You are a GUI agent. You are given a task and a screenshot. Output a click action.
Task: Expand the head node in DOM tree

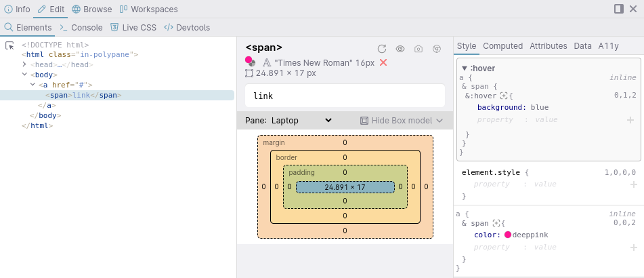click(x=24, y=64)
